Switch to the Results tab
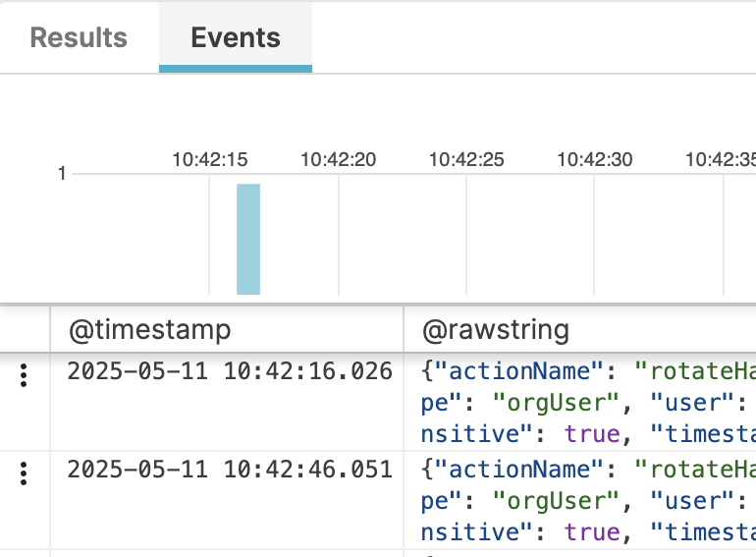Image resolution: width=756 pixels, height=557 pixels. coord(79,38)
